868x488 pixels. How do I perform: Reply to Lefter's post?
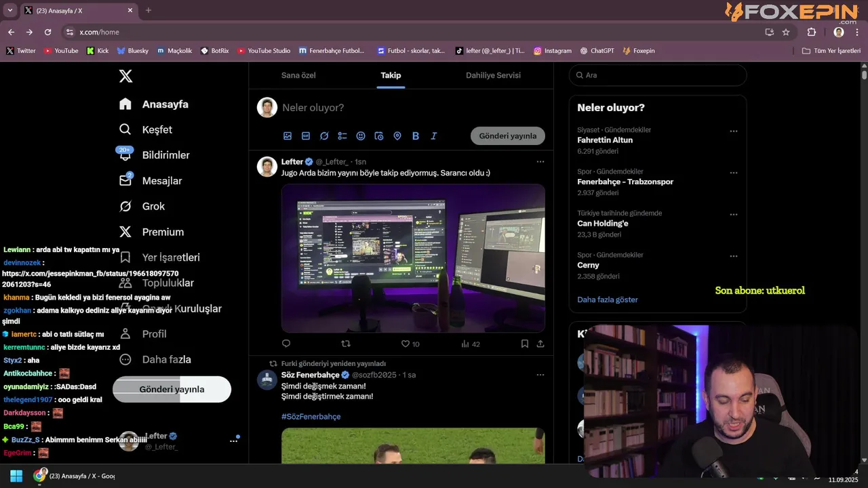point(286,344)
